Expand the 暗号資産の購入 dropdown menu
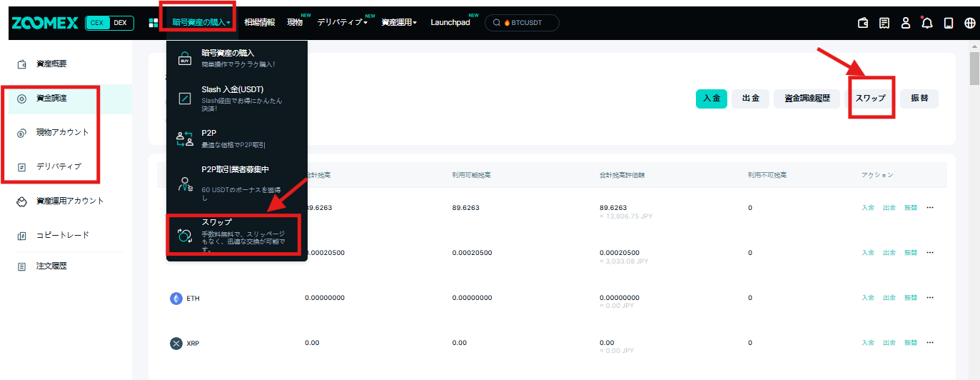980x380 pixels. (201, 22)
